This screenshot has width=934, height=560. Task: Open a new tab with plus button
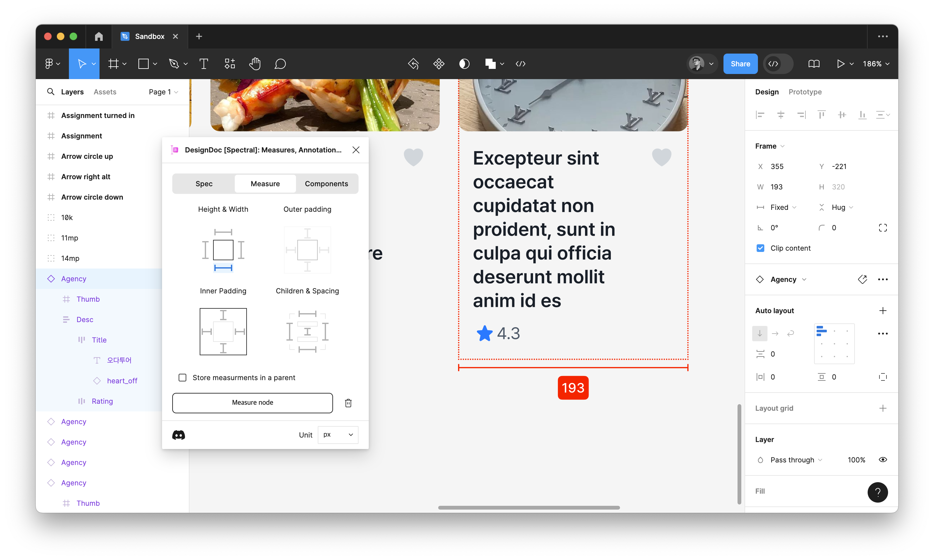click(199, 36)
